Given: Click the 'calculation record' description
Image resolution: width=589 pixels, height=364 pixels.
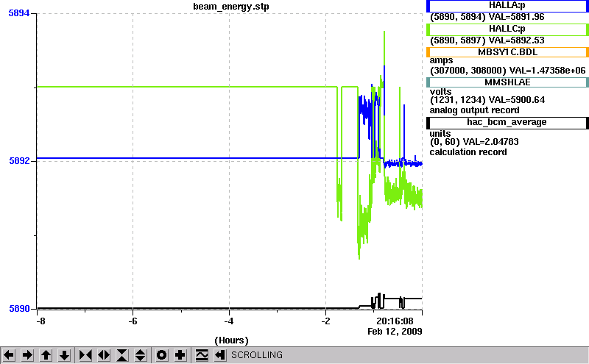Looking at the screenshot, I should click(x=468, y=152).
